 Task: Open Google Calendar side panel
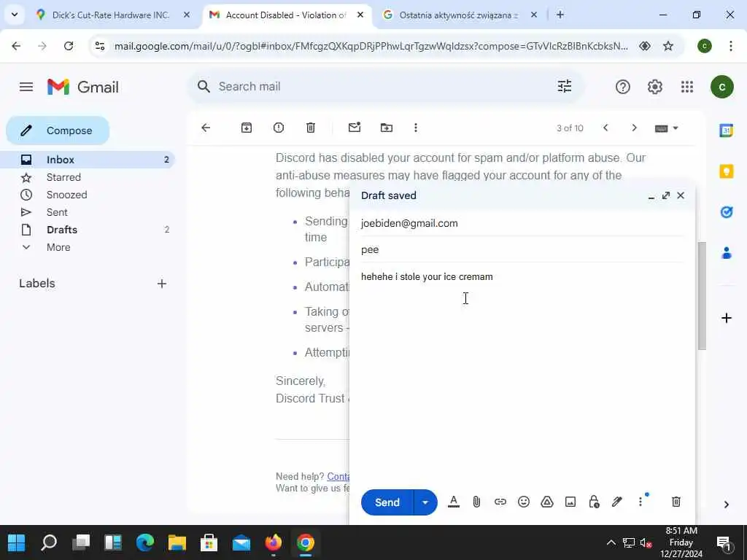click(x=726, y=130)
